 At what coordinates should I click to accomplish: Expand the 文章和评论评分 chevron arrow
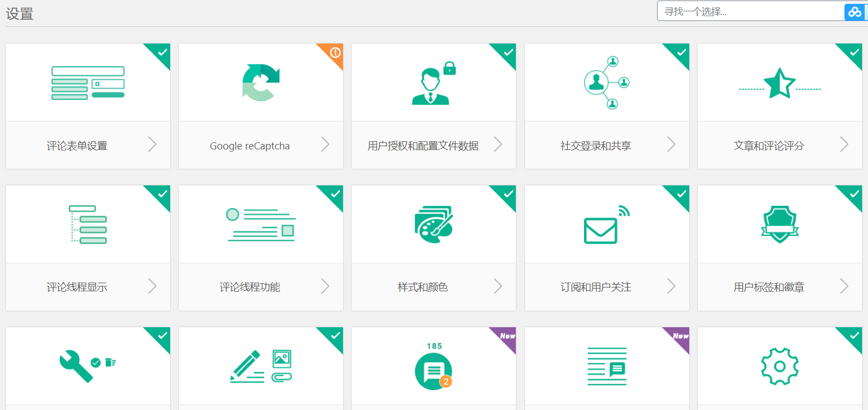(x=844, y=145)
